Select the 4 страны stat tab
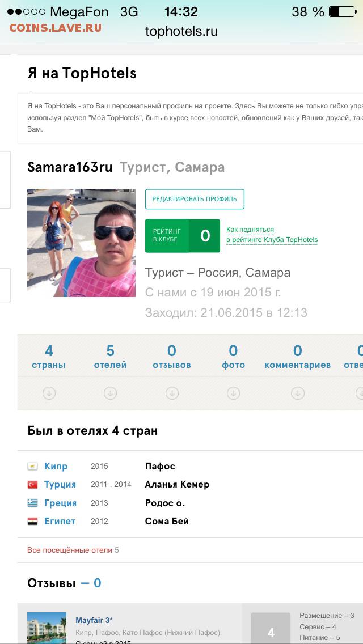The height and width of the screenshot is (644, 363). (49, 357)
